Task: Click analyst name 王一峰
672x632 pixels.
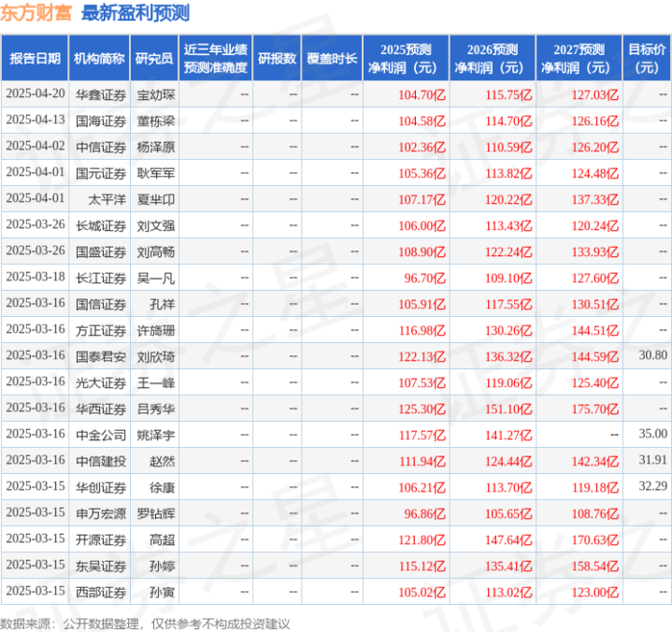Action: (156, 382)
